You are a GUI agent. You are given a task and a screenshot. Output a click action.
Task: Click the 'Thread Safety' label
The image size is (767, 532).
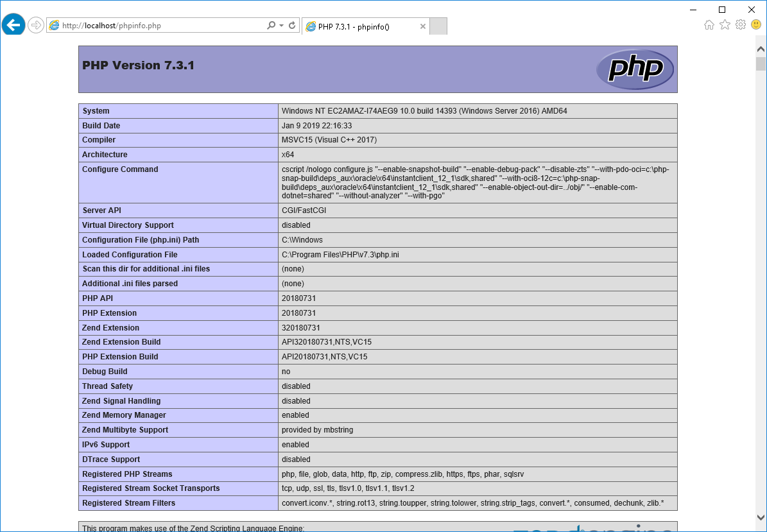[108, 386]
